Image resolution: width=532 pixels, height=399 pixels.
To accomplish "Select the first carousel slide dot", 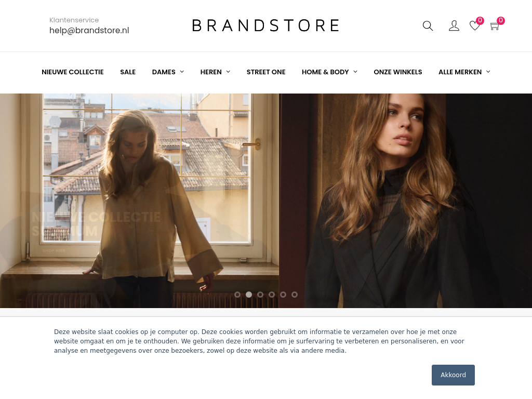I will [x=237, y=295].
